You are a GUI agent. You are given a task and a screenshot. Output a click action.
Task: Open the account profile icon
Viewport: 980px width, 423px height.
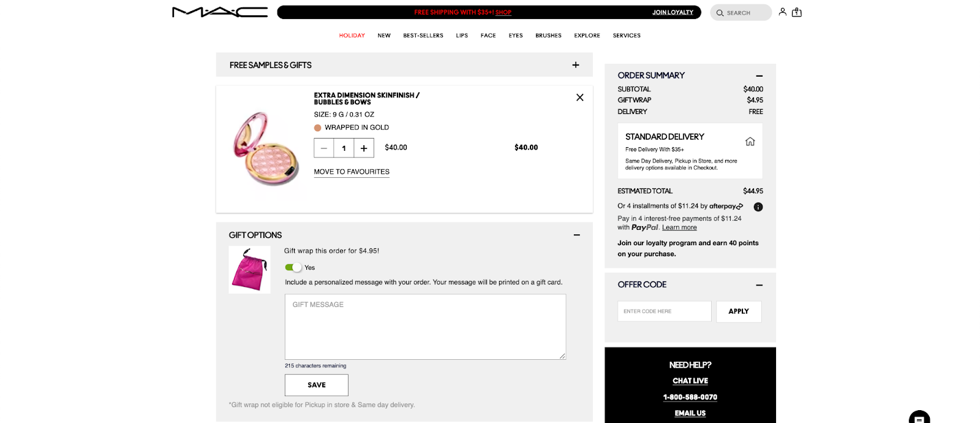tap(782, 12)
